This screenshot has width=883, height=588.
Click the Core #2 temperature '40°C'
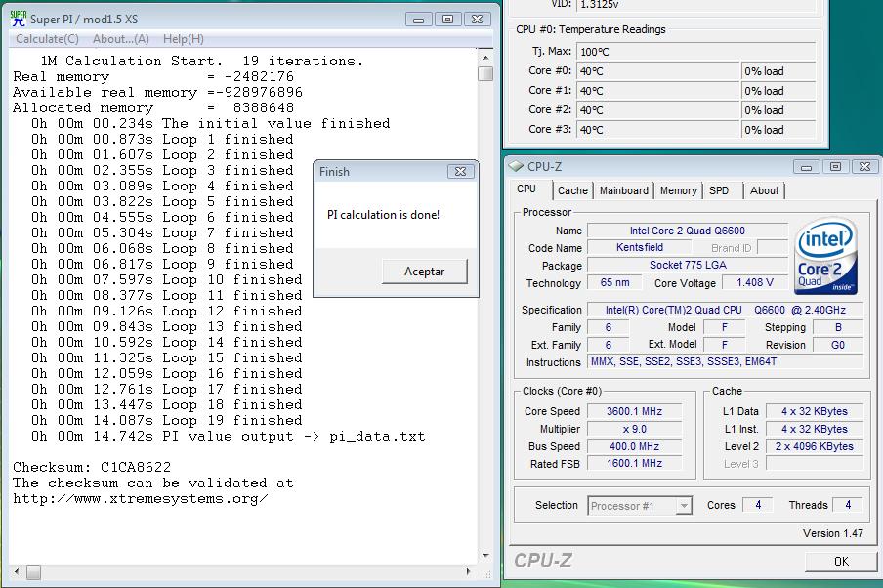pos(657,110)
